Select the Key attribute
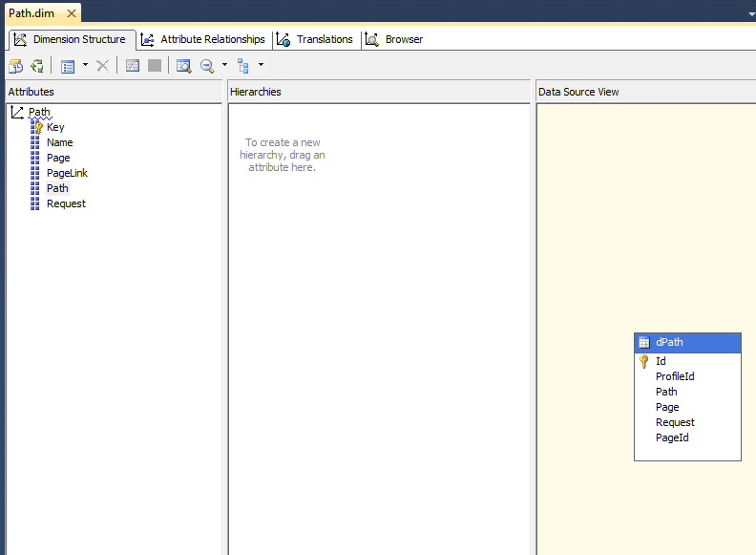 (55, 127)
